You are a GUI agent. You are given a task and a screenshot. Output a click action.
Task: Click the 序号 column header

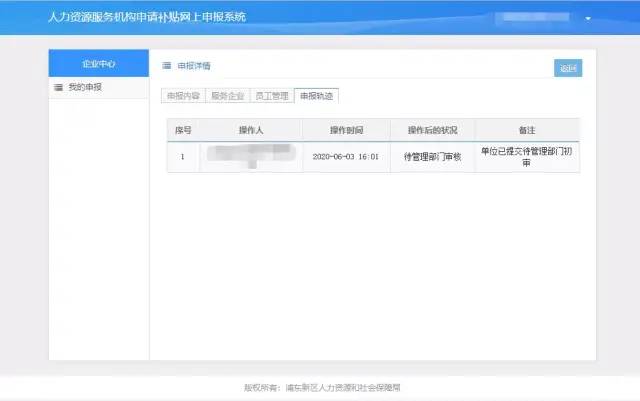183,130
